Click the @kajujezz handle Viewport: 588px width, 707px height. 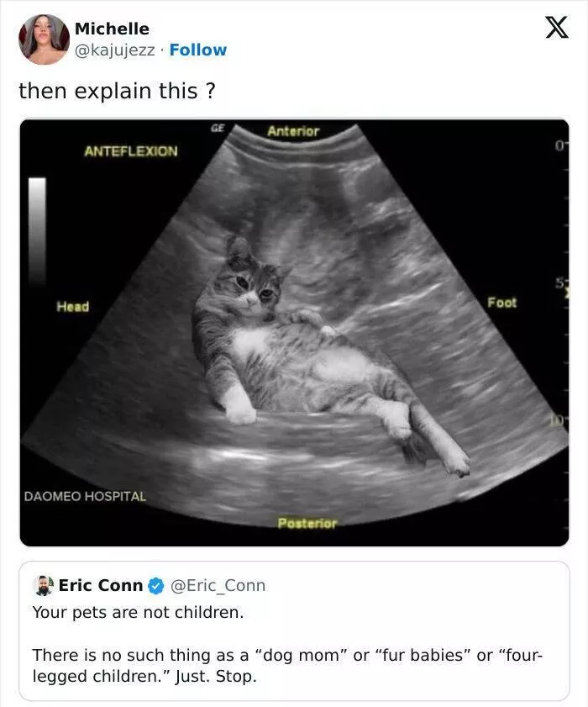click(x=114, y=50)
